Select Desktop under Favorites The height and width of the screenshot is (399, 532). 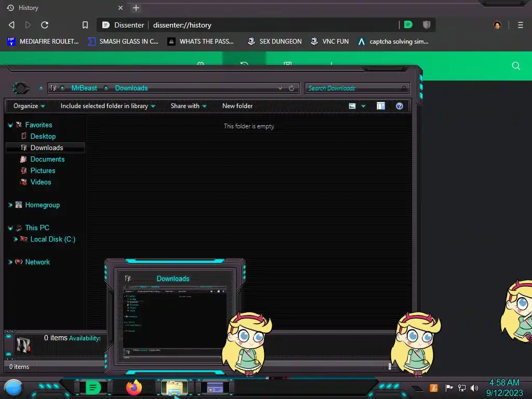pyautogui.click(x=43, y=137)
